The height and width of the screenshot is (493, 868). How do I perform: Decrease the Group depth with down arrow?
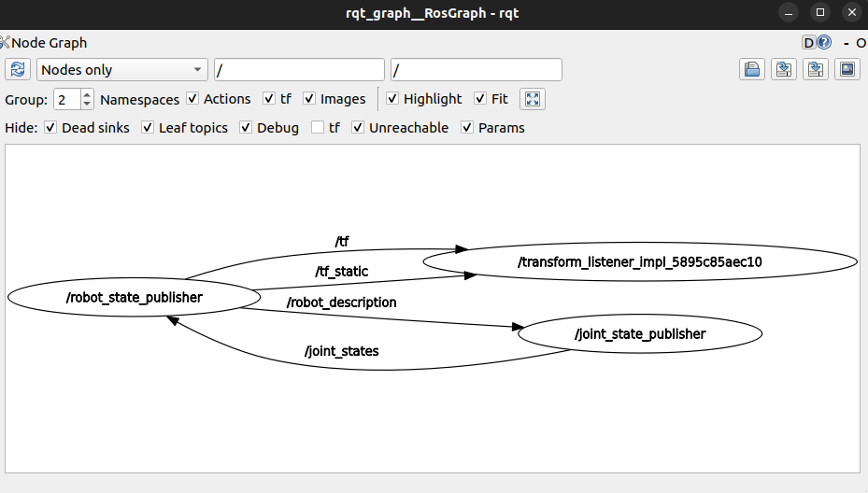coord(87,104)
